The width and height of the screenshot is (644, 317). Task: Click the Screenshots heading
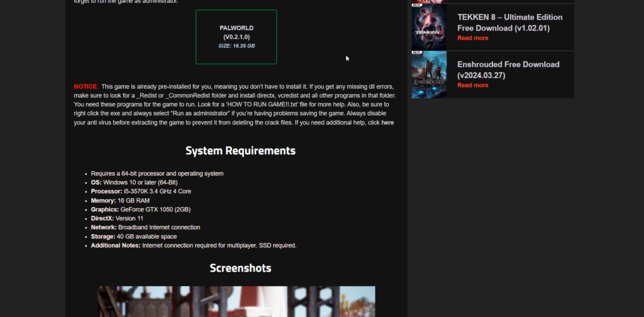tap(240, 268)
